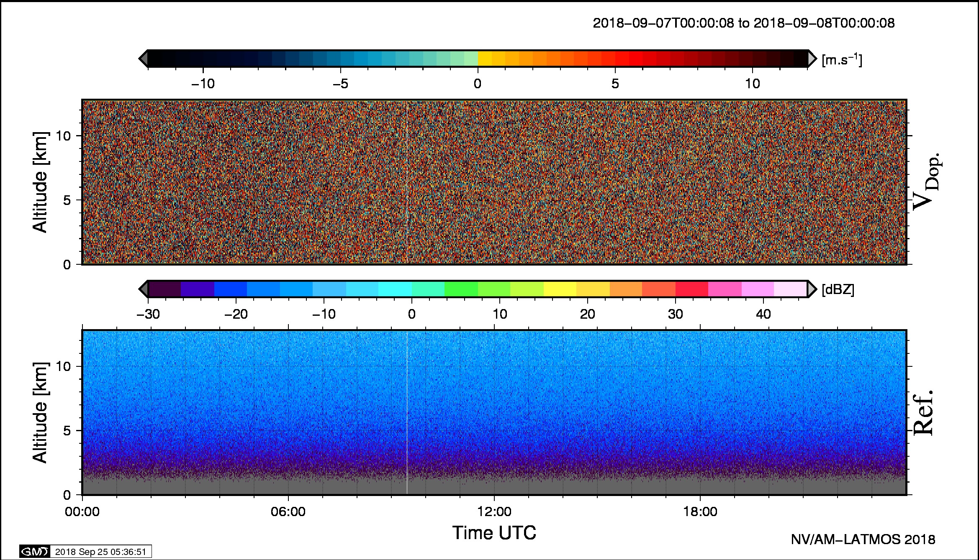This screenshot has height=560, width=979.
Task: Click the [dBZ] unit label
Action: (x=838, y=289)
